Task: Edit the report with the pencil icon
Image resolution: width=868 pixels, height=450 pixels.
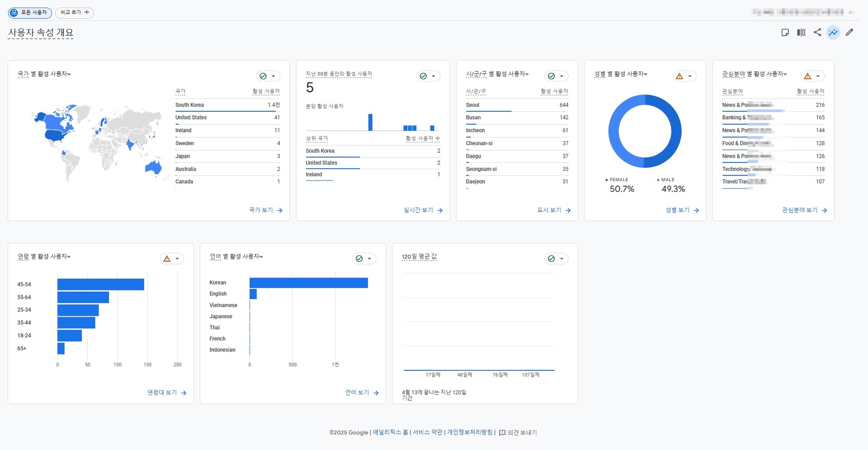Action: 849,32
